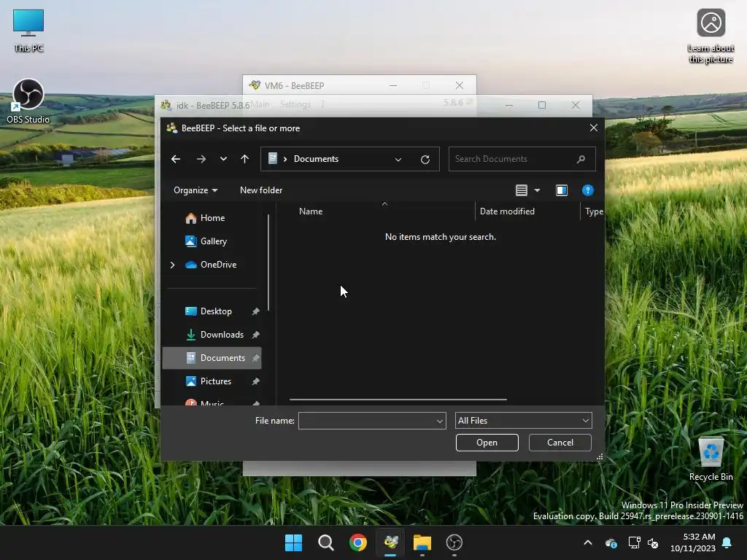
Task: Expand the OneDrive tree node
Action: [x=172, y=265]
